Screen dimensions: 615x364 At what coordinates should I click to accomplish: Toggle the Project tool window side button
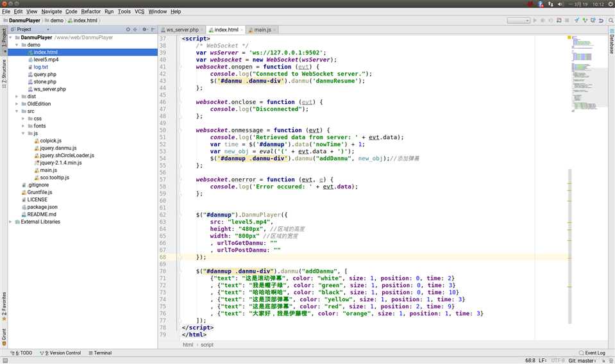(4, 37)
